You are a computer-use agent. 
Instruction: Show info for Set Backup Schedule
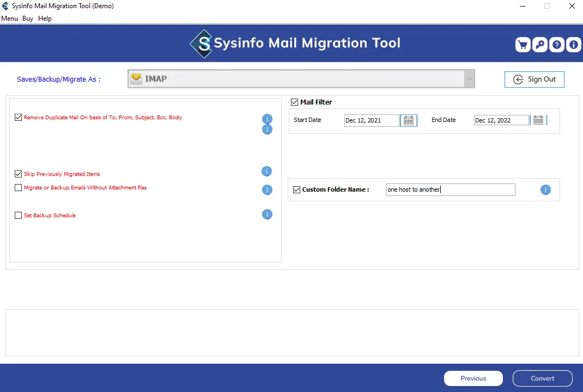(x=267, y=215)
